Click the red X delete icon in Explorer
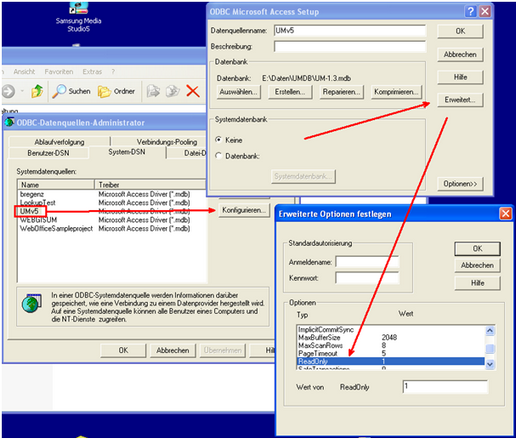 tap(193, 91)
